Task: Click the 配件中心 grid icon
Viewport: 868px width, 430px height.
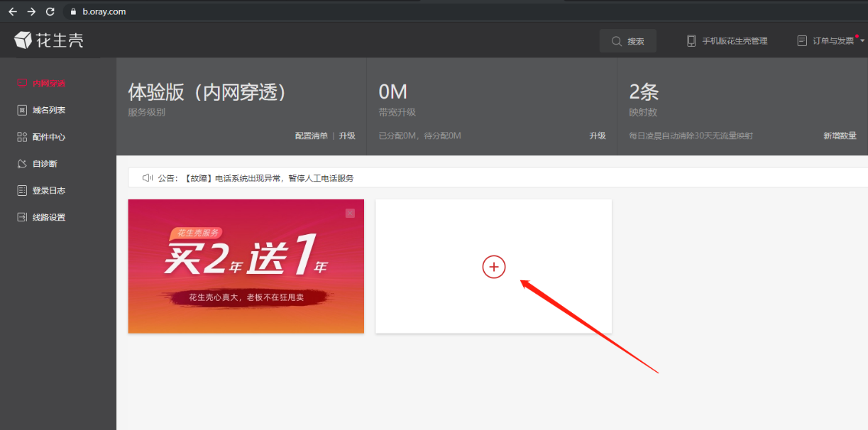Action: [22, 137]
